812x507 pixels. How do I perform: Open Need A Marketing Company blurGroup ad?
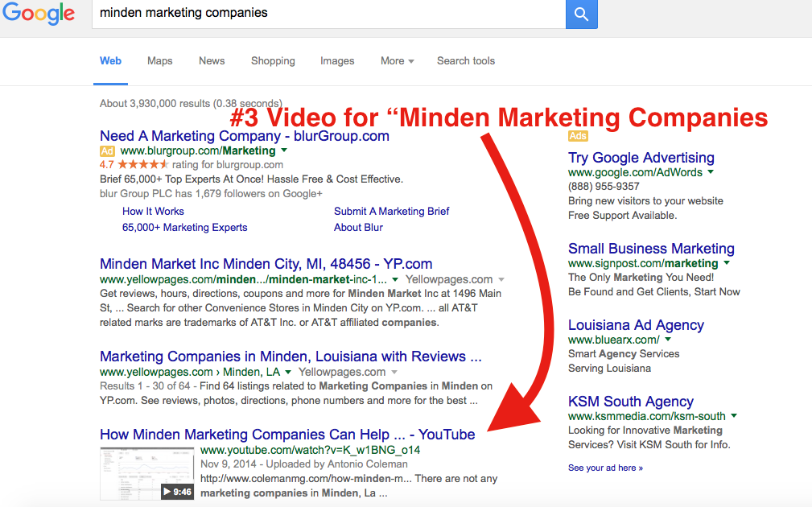click(245, 136)
